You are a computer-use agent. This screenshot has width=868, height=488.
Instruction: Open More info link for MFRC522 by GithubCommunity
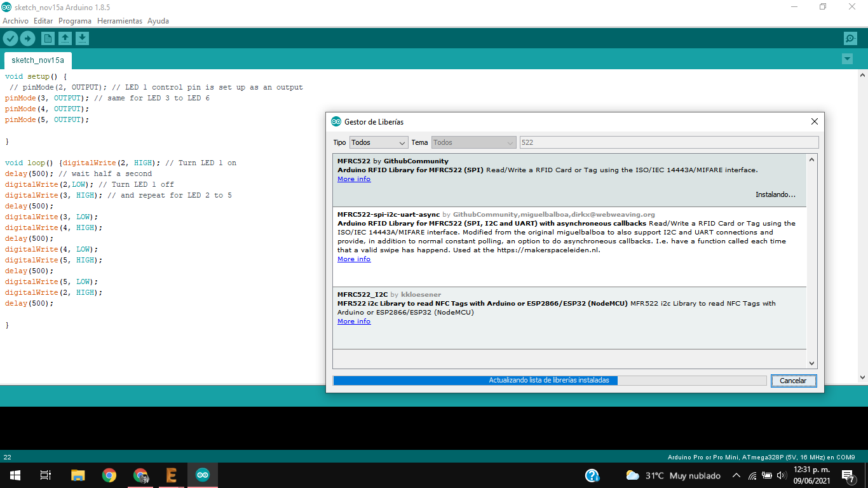pyautogui.click(x=354, y=179)
